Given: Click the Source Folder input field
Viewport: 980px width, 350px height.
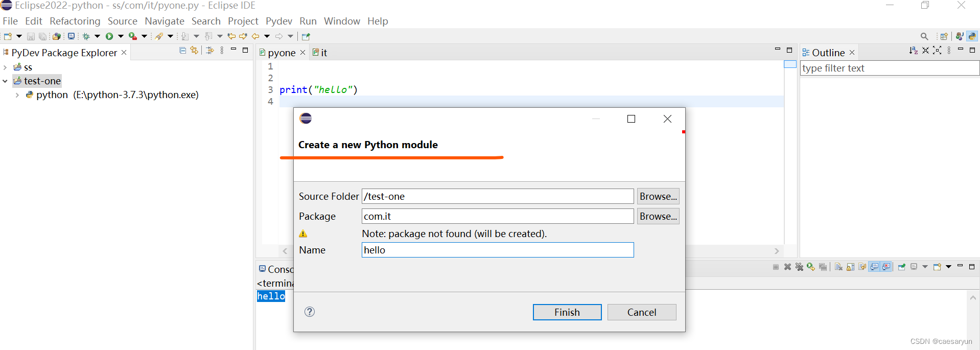Looking at the screenshot, I should point(498,196).
